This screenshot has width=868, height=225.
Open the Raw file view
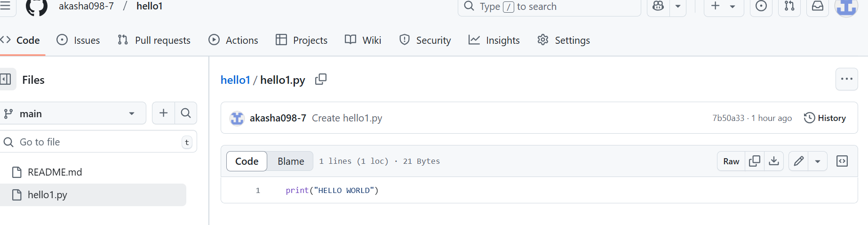coord(731,161)
